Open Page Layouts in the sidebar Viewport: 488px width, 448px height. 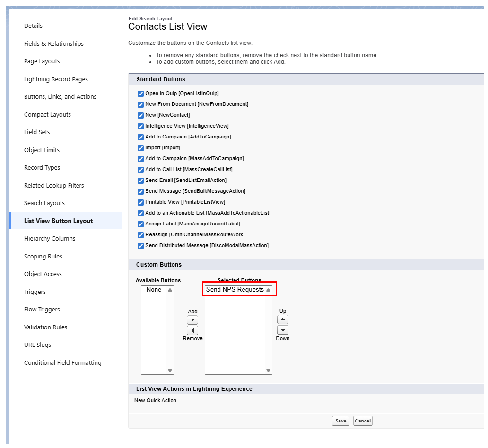(x=42, y=61)
